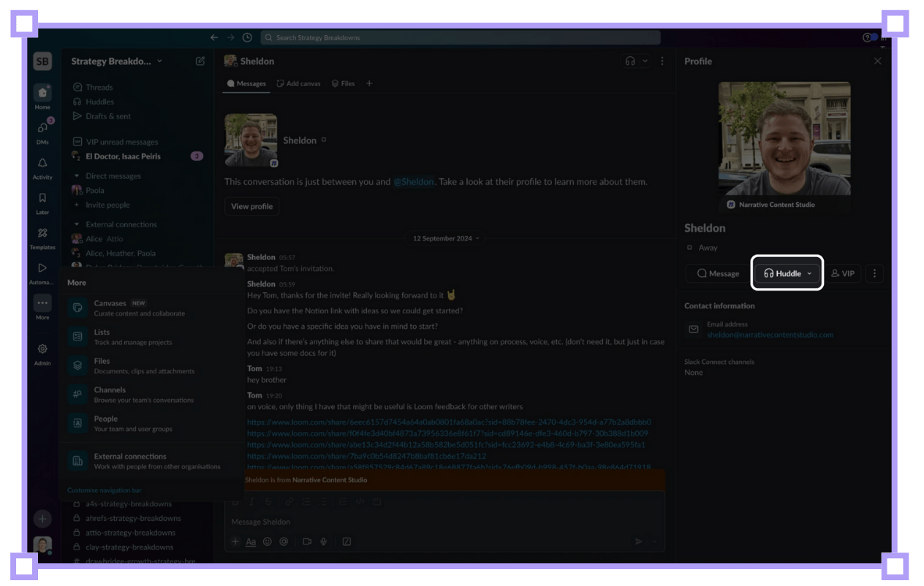Send the message with the send arrow

click(x=639, y=541)
